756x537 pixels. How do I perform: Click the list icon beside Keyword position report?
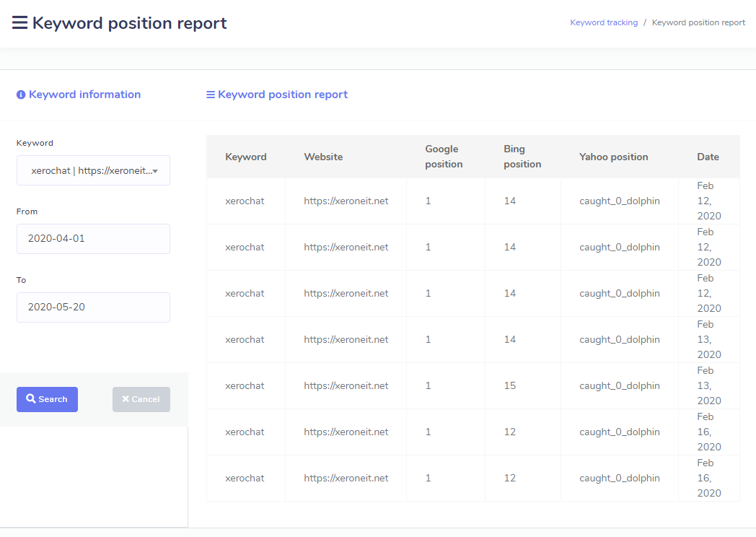211,95
